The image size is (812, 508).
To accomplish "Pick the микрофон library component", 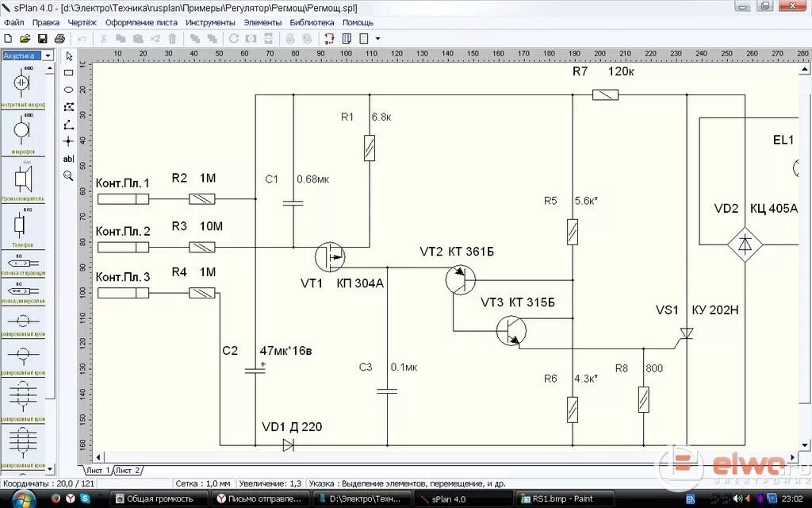I will (x=21, y=133).
